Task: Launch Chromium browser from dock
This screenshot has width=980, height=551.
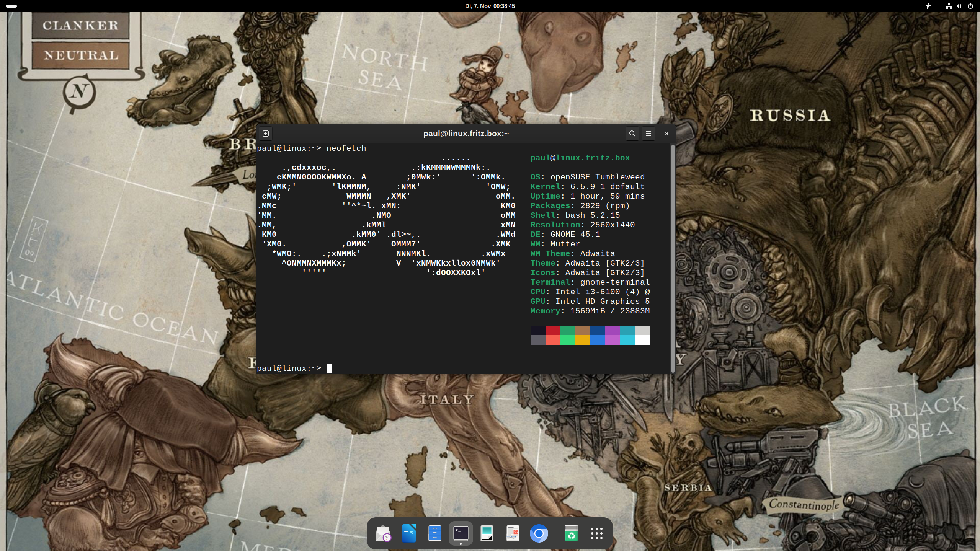Action: pos(539,533)
